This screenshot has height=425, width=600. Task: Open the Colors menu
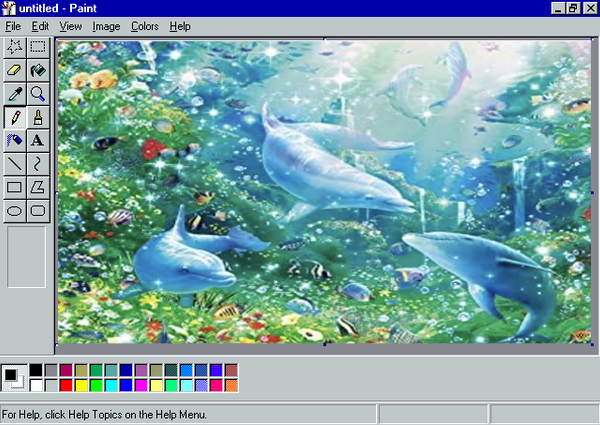coord(145,26)
